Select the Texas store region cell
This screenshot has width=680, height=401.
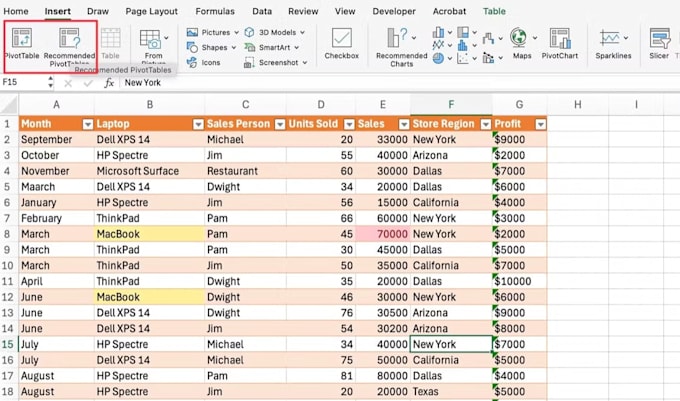(451, 392)
